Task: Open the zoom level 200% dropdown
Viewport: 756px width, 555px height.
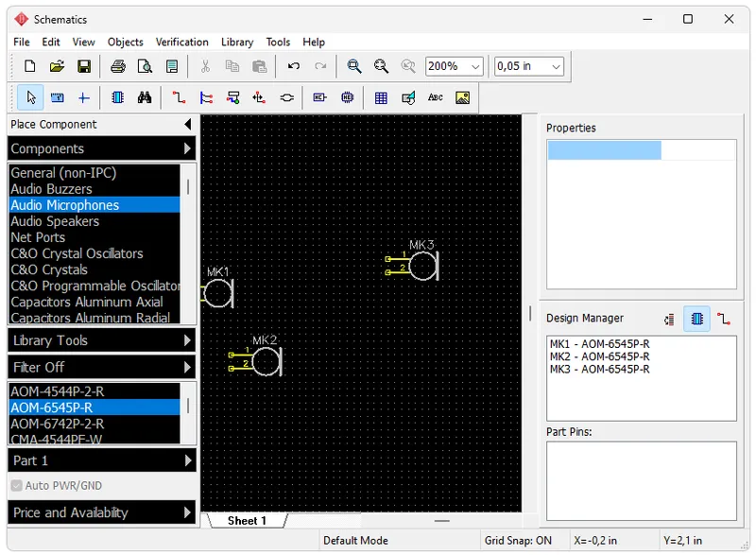Action: pyautogui.click(x=475, y=66)
